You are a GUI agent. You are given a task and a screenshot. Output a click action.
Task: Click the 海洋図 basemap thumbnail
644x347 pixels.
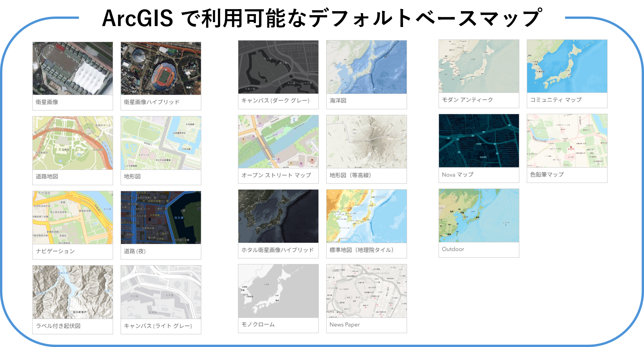pos(366,67)
